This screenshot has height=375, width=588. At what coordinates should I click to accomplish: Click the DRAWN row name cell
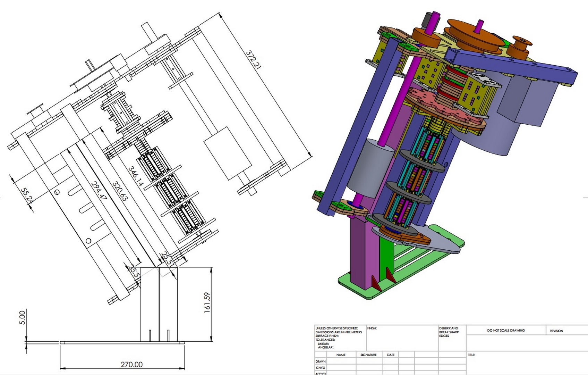tap(341, 361)
